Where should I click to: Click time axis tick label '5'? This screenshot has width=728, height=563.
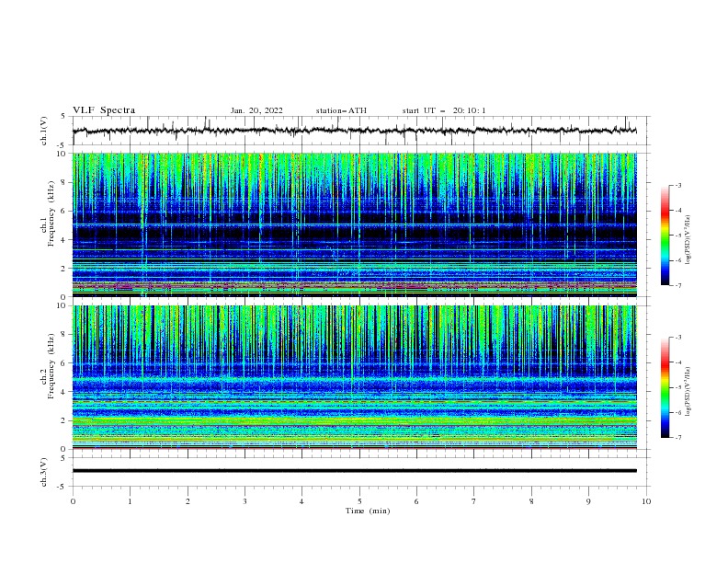coord(359,501)
